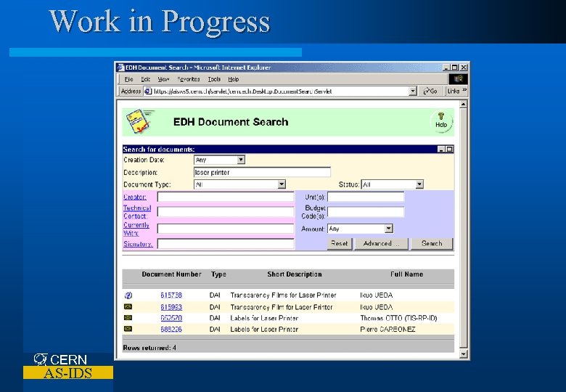
Task: Click the Currently With input field
Action: click(x=226, y=229)
